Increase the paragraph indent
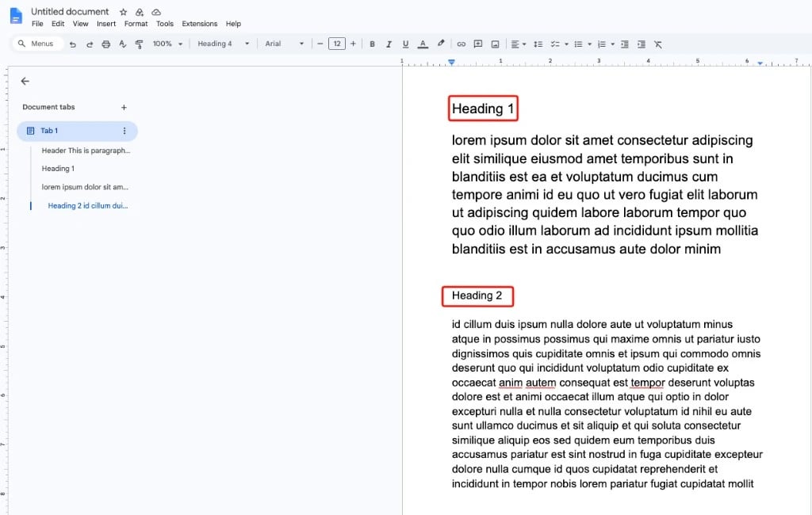The height and width of the screenshot is (515, 812). pos(641,44)
